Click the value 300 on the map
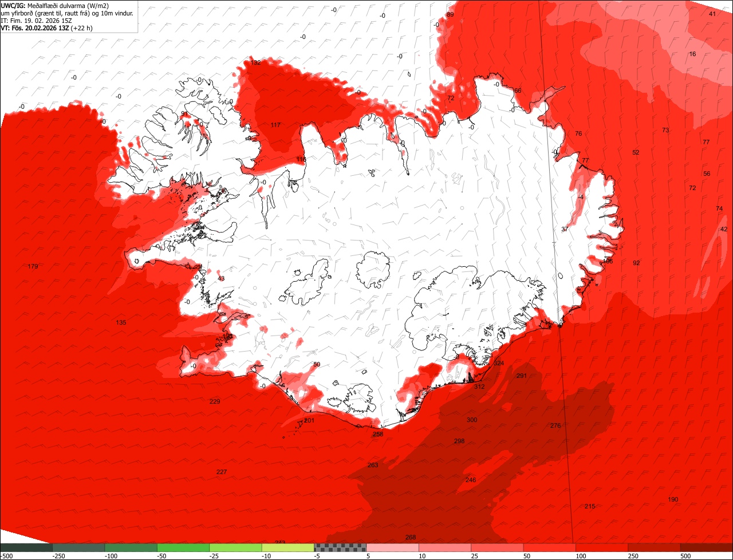The width and height of the screenshot is (733, 560). 472,420
